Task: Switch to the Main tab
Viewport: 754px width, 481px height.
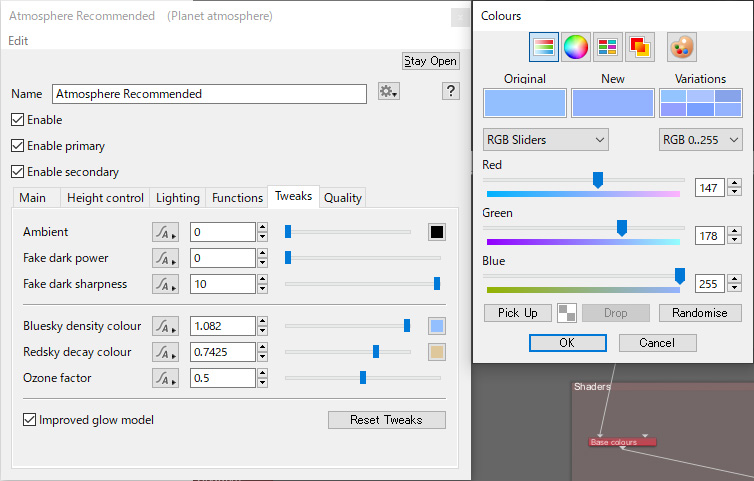Action: [x=33, y=198]
